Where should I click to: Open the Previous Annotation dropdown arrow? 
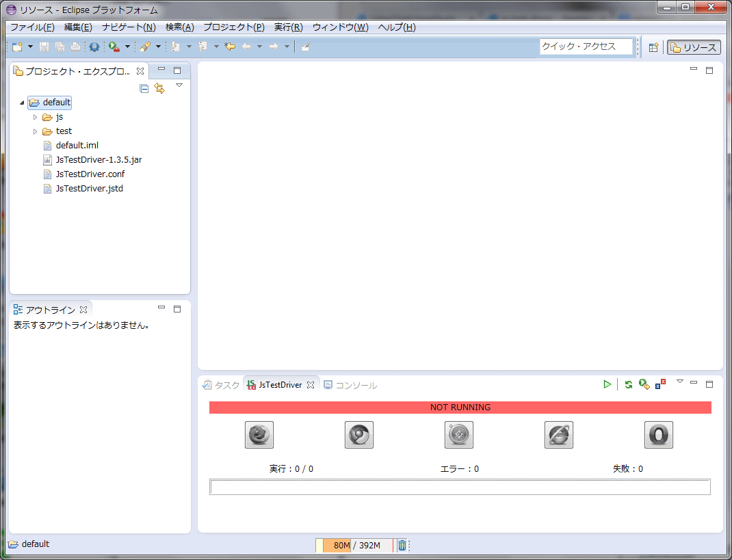(x=216, y=46)
